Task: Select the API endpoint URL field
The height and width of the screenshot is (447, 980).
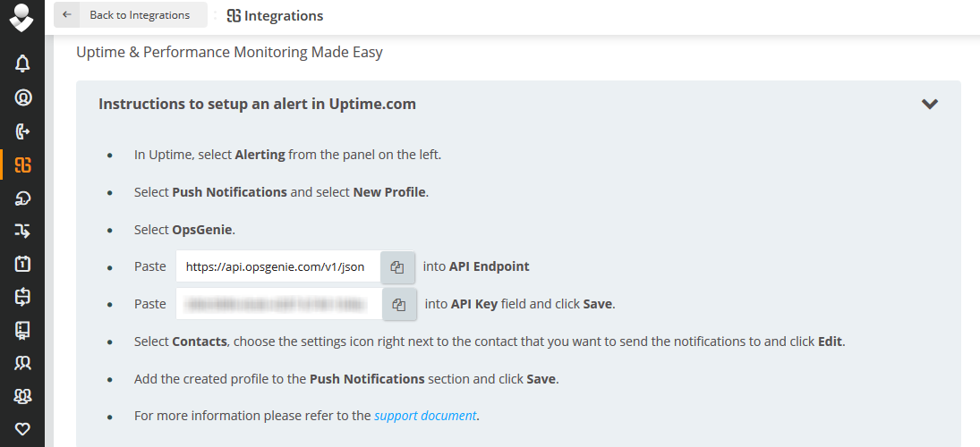Action: click(x=278, y=267)
